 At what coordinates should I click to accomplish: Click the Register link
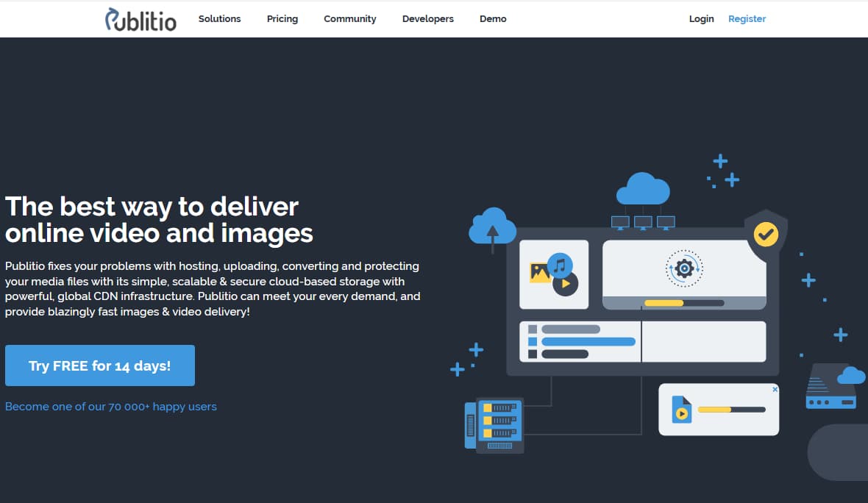click(x=747, y=19)
